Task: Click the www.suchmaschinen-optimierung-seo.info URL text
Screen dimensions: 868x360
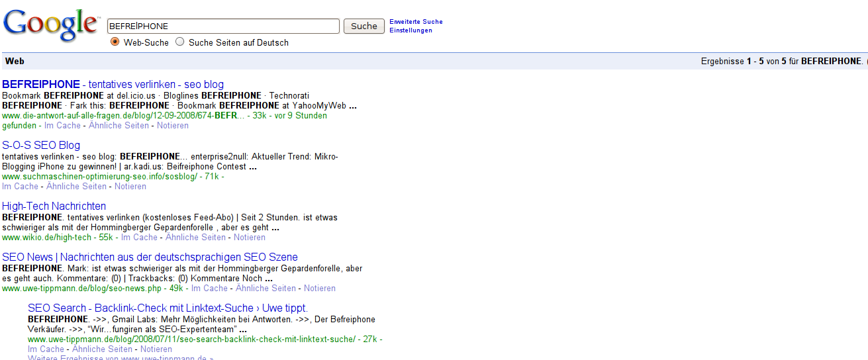Action: pos(99,177)
